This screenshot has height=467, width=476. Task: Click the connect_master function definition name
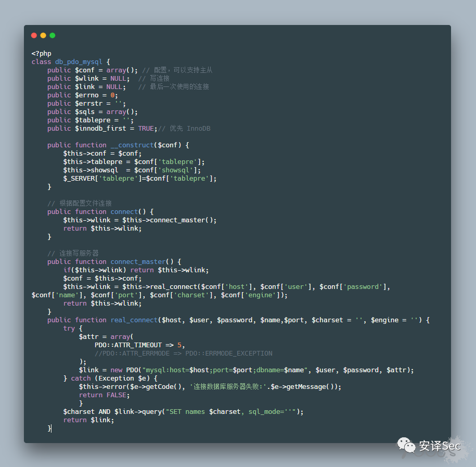pyautogui.click(x=138, y=262)
